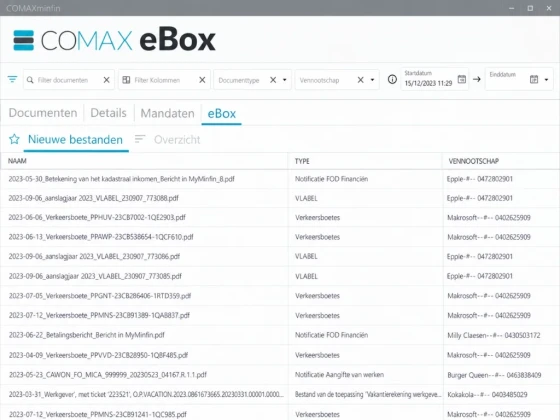Select file Betekening van het kadastraal inkomen_Bericht in MyMinfin_8.pdf
The width and height of the screenshot is (560, 420).
pyautogui.click(x=121, y=179)
